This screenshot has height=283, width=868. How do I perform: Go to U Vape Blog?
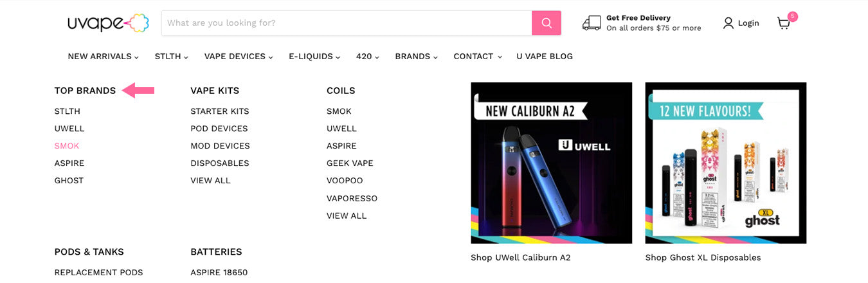click(x=544, y=57)
